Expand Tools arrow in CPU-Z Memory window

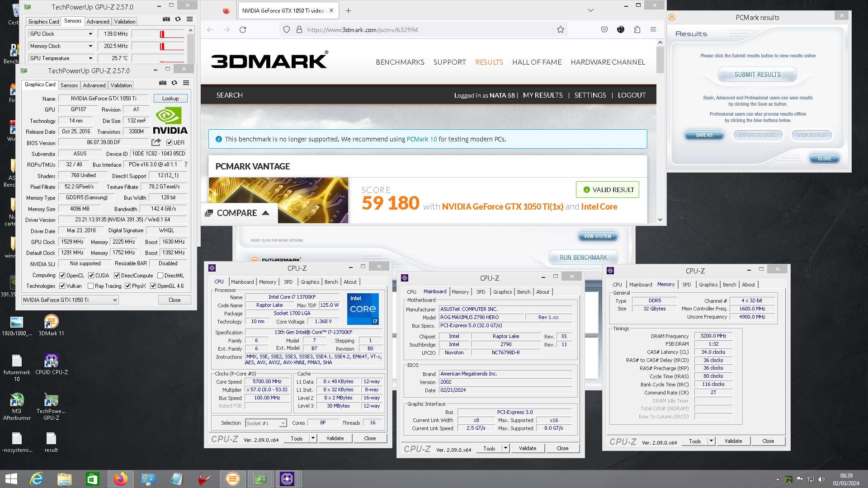coord(711,441)
